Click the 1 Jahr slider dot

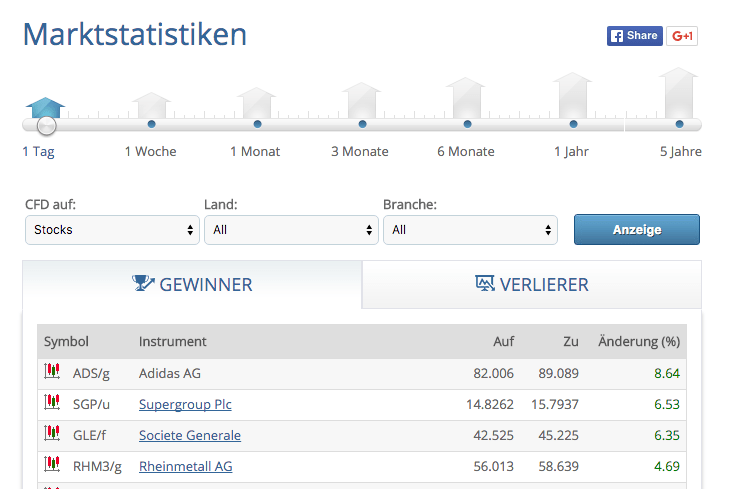click(574, 124)
